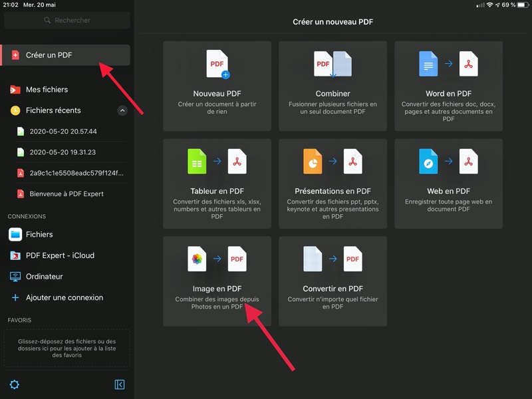Image resolution: width=532 pixels, height=399 pixels.
Task: Open recent file 2020-05-20 19.31.23
Action: click(63, 152)
